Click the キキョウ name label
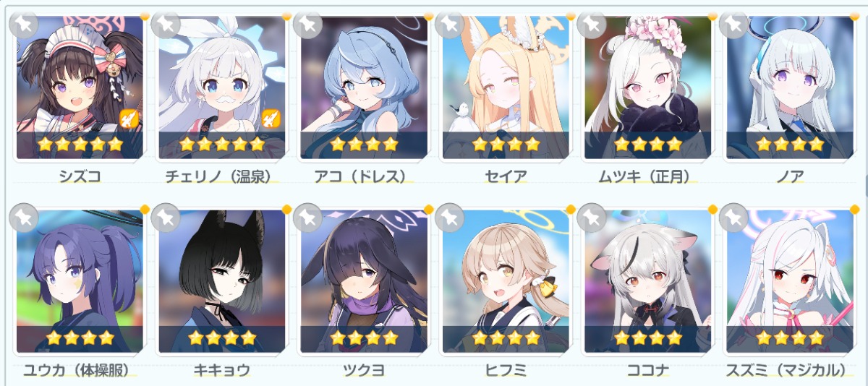868x386 pixels. pos(222,370)
